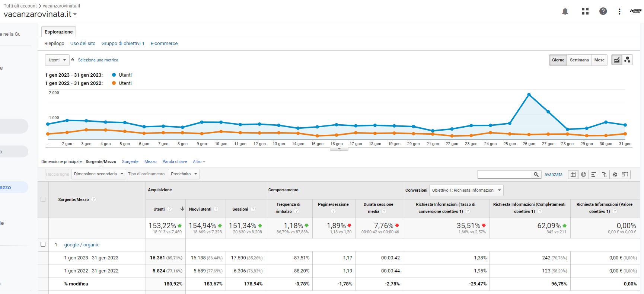Image resolution: width=644 pixels, height=294 pixels.
Task: Switch to line chart view icon
Action: 617,60
